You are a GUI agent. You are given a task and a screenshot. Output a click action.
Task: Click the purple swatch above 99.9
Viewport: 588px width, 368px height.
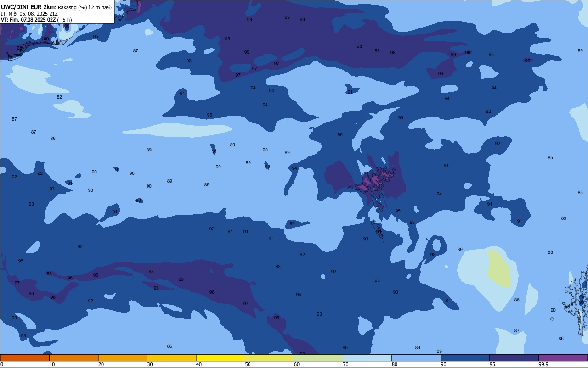tap(563, 357)
